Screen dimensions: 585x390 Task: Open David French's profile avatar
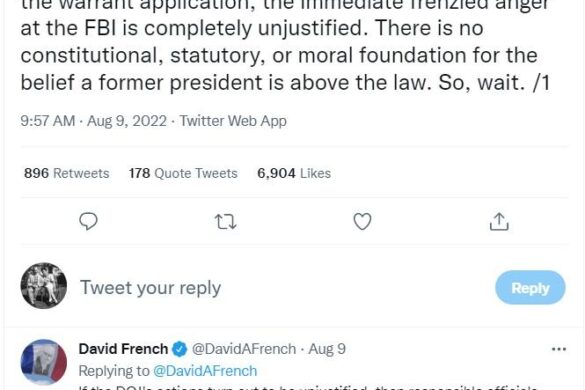tap(44, 362)
